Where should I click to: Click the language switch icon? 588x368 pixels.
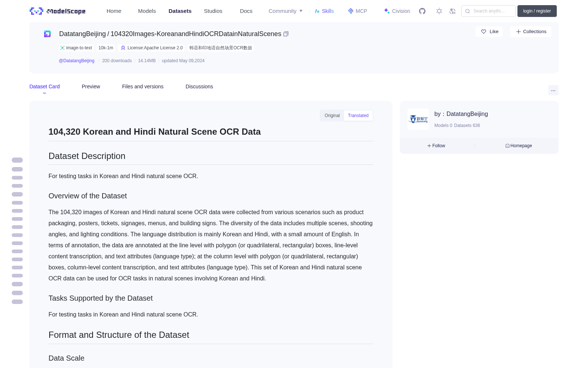[452, 11]
